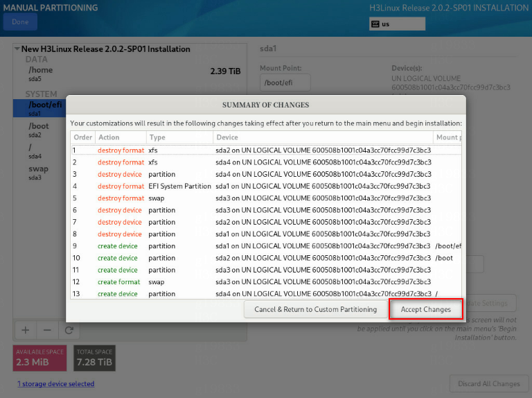Image resolution: width=532 pixels, height=398 pixels.
Task: Open '1 storage device selected' link
Action: click(x=56, y=383)
